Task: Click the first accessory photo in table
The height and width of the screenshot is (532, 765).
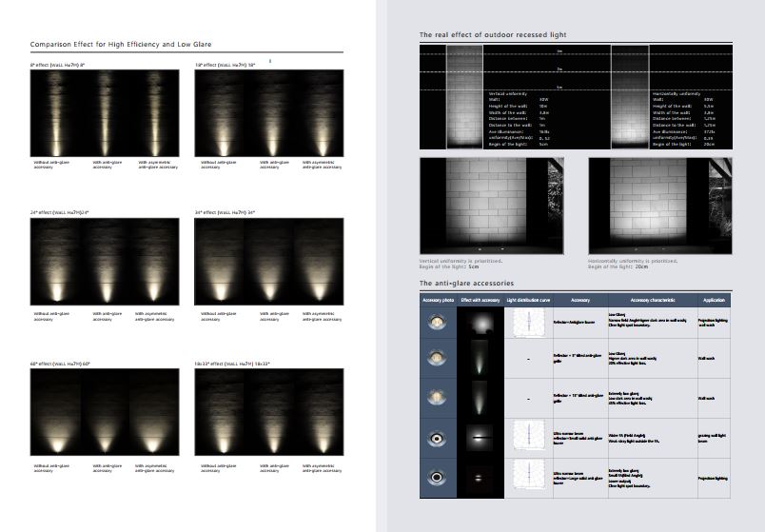Action: click(438, 322)
